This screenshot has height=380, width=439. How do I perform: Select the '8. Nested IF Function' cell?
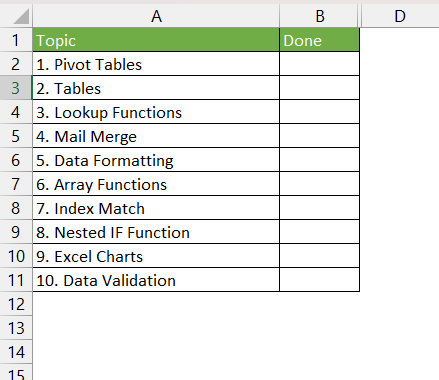[156, 232]
